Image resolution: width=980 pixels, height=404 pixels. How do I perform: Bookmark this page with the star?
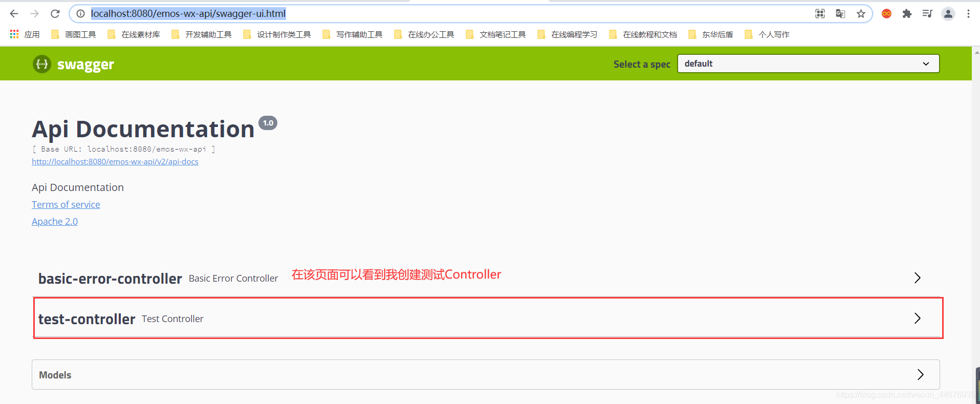(861, 14)
